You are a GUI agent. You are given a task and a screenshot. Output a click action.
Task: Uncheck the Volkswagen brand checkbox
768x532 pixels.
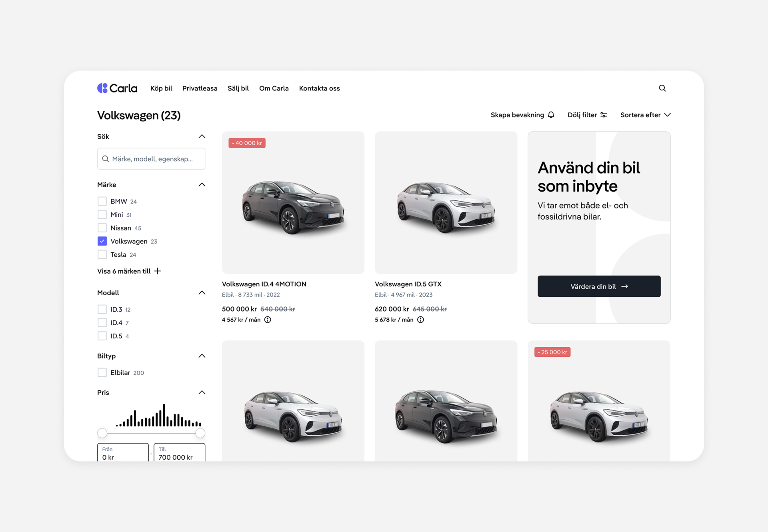[102, 241]
